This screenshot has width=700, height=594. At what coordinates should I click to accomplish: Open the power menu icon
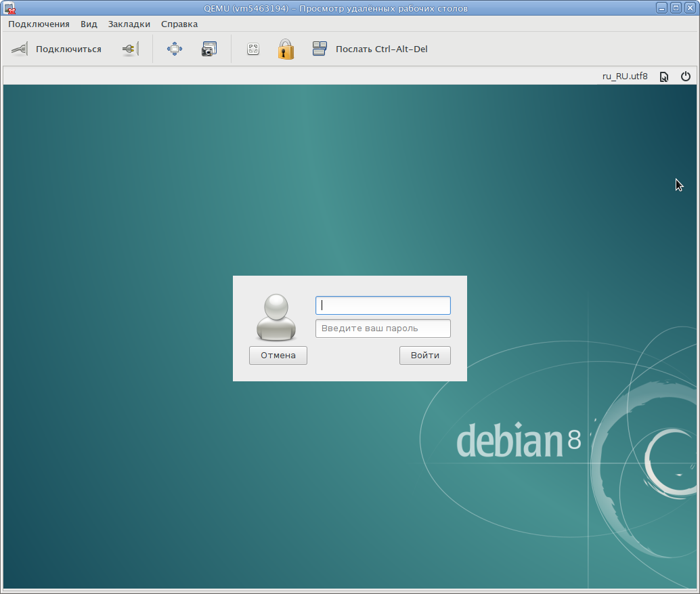[685, 77]
